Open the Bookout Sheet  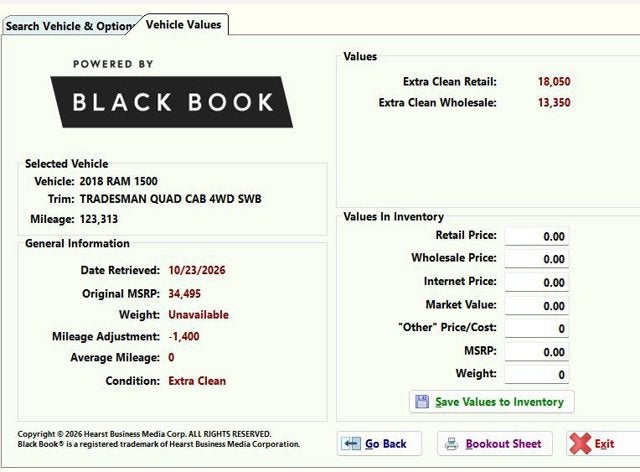[x=495, y=443]
